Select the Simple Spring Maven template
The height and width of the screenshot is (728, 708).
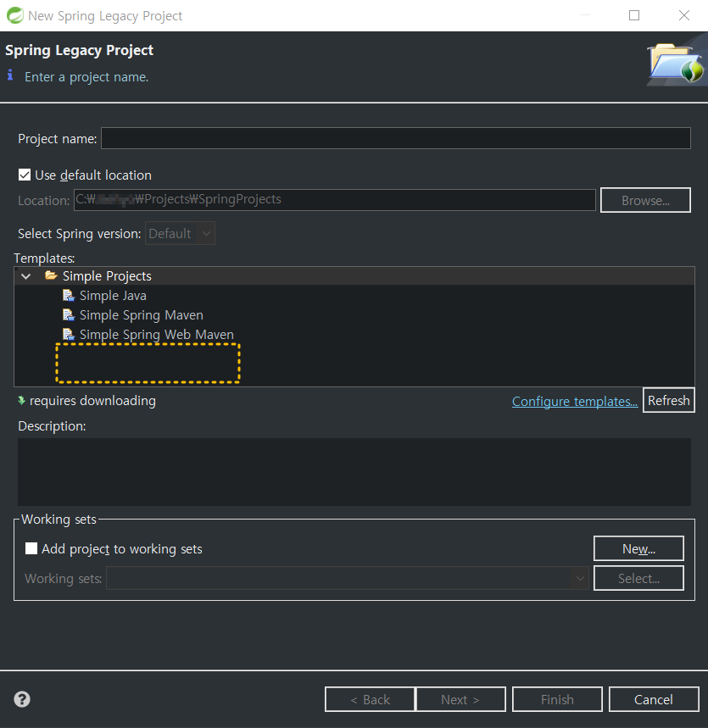(142, 314)
